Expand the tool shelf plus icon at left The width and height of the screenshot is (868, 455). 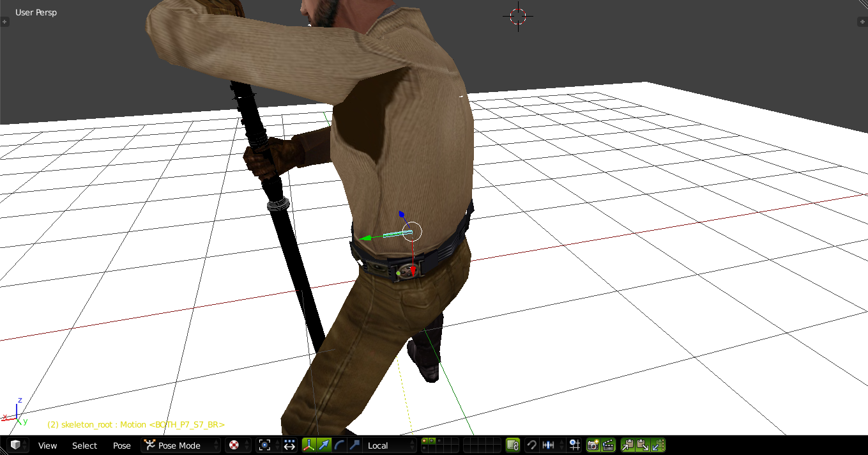coord(4,22)
